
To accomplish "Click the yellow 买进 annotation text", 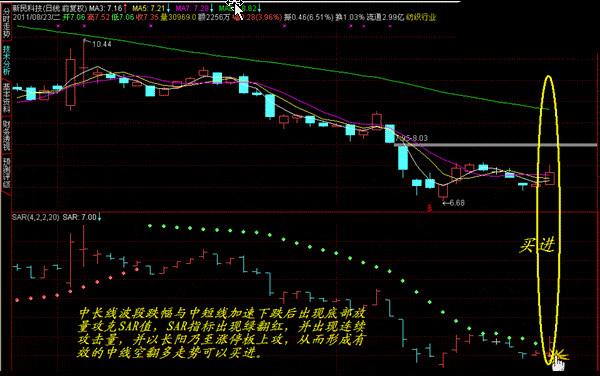I will (537, 245).
